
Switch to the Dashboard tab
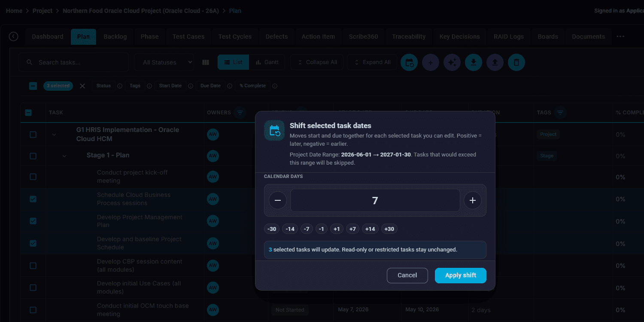(x=48, y=37)
